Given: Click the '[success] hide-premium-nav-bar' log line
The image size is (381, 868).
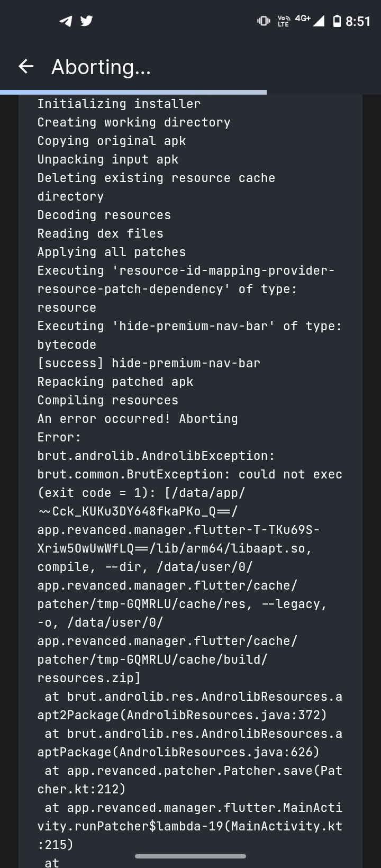Looking at the screenshot, I should (x=148, y=363).
